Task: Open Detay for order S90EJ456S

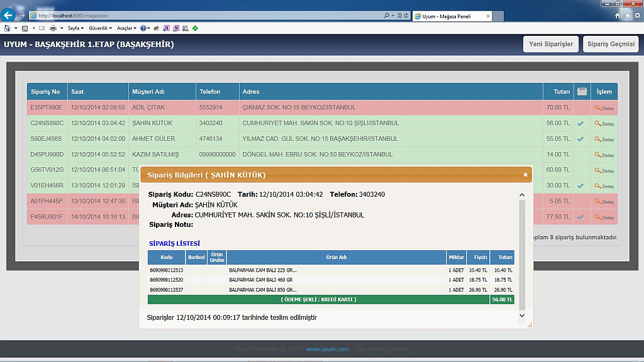Action: (x=604, y=139)
